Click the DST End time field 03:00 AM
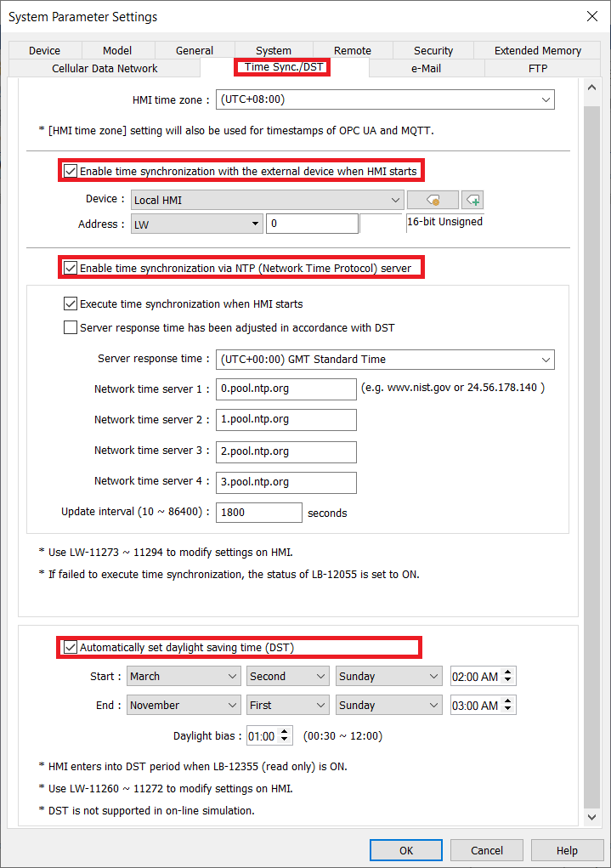Image resolution: width=611 pixels, height=868 pixels. pos(476,706)
